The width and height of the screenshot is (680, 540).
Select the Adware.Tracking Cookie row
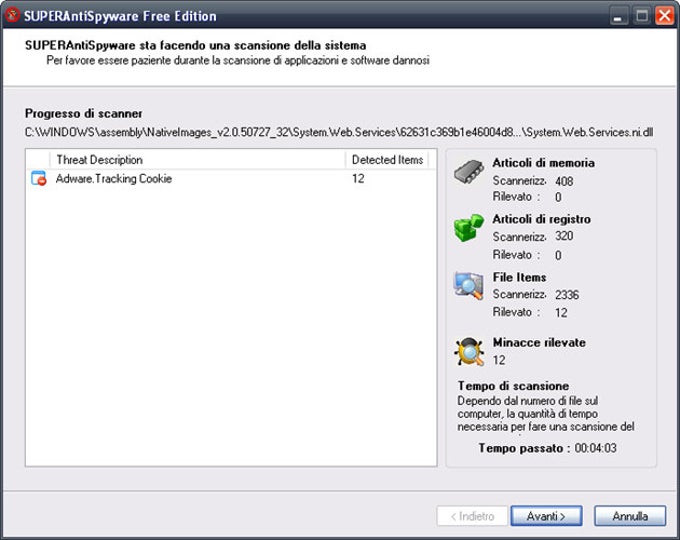[x=231, y=178]
